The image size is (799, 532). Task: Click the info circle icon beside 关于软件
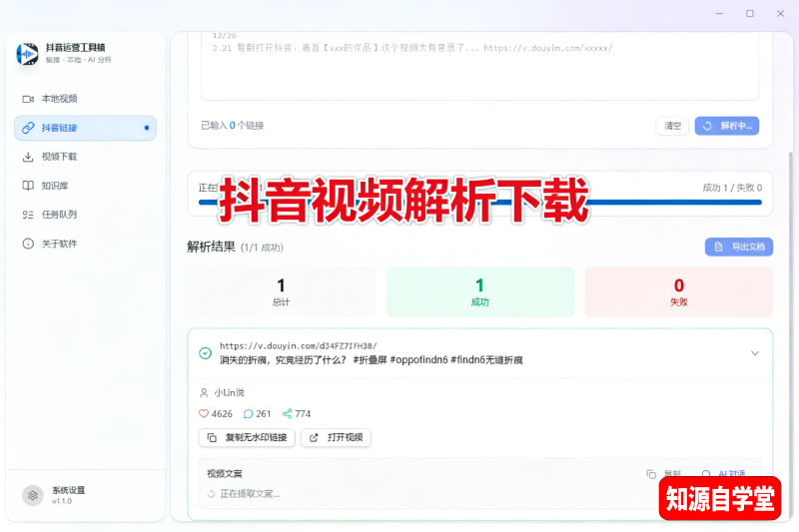(x=28, y=244)
